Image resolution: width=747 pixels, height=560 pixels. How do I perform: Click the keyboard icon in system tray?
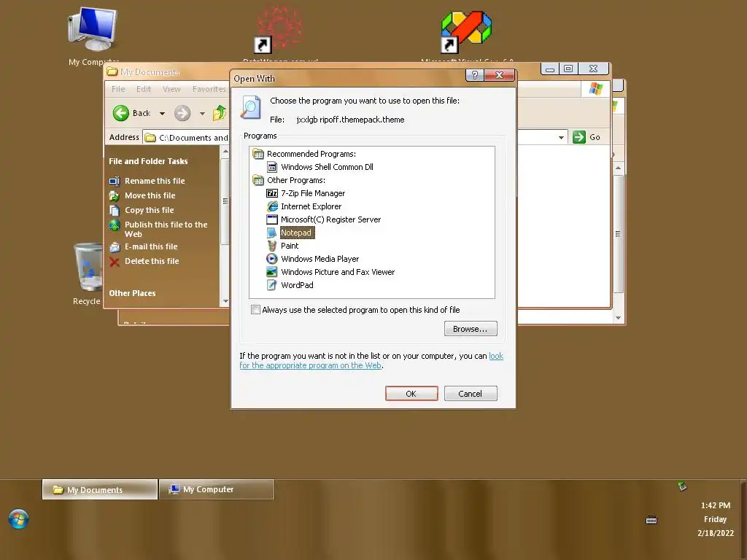(x=651, y=521)
